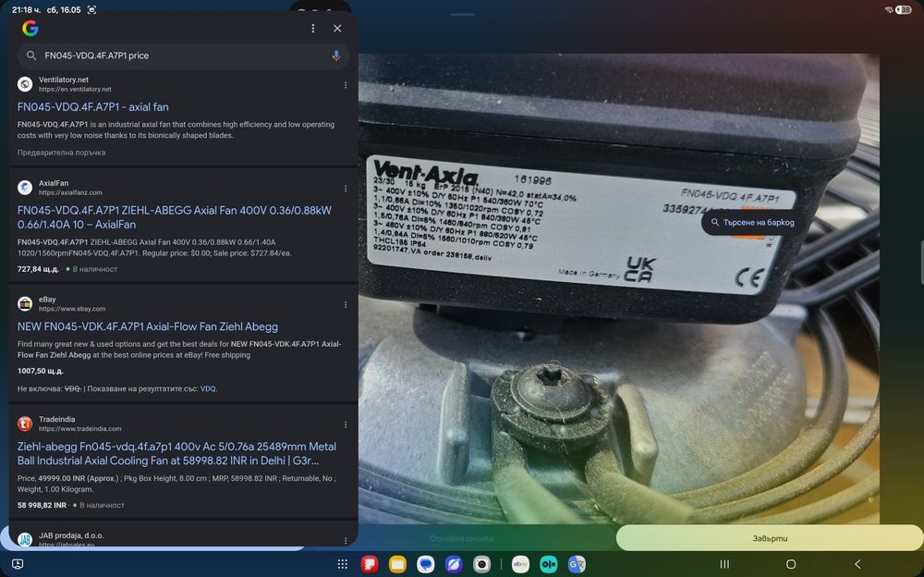Click the 1007,50 щ.д. price text
The height and width of the screenshot is (577, 924).
[40, 371]
